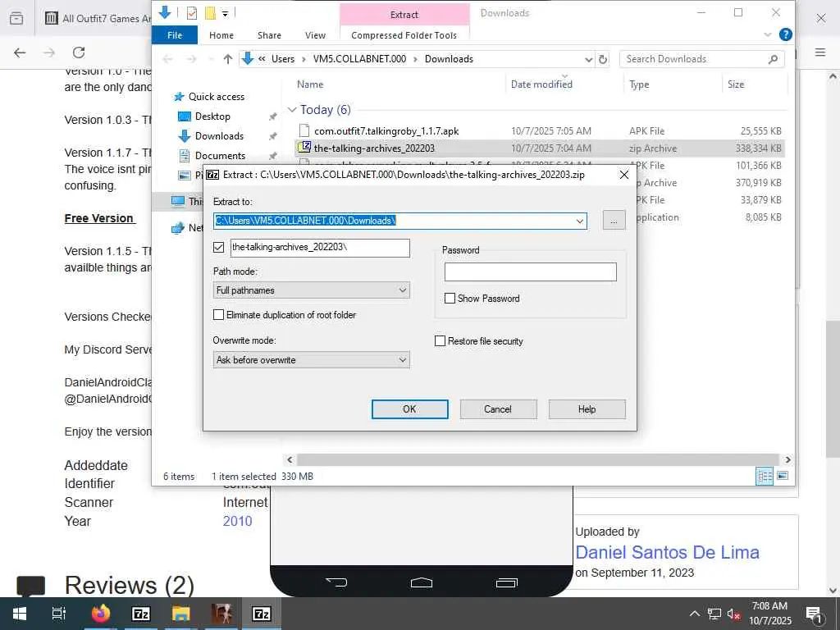Click the Properties quick access toolbar icon
The image size is (840, 630).
click(192, 13)
